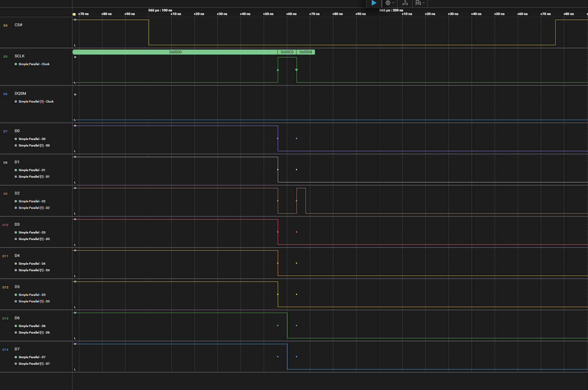Click the Simple Parallel [1] - D7 analyzer label
Viewport: 588px width, 390px height.
[34, 364]
